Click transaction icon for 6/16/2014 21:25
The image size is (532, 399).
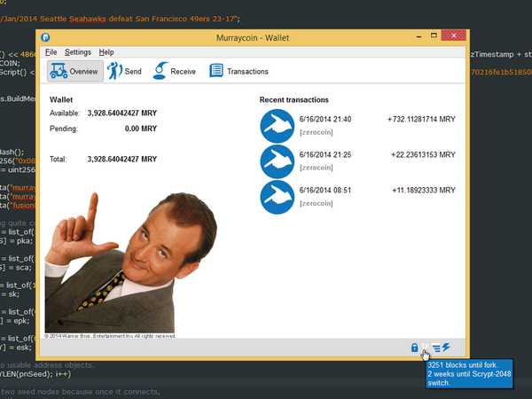(x=278, y=161)
